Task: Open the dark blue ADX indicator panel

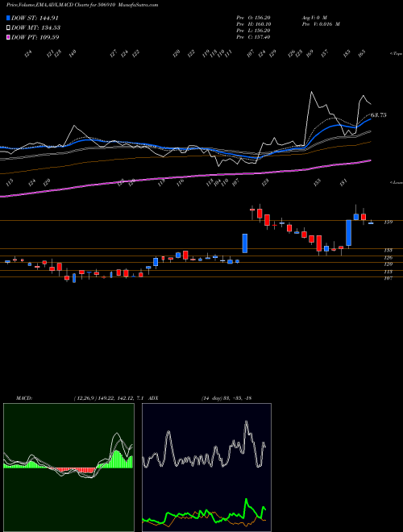Action: click(x=206, y=468)
